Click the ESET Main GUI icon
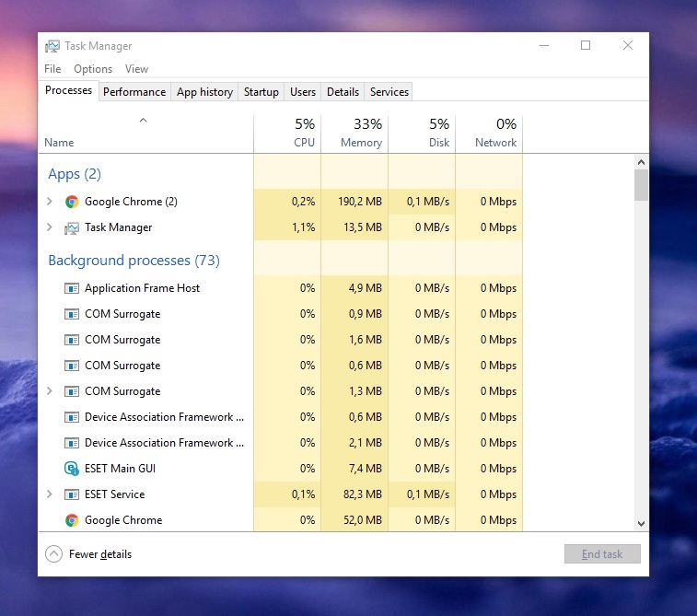Viewport: 697px width, 616px height. (72, 469)
